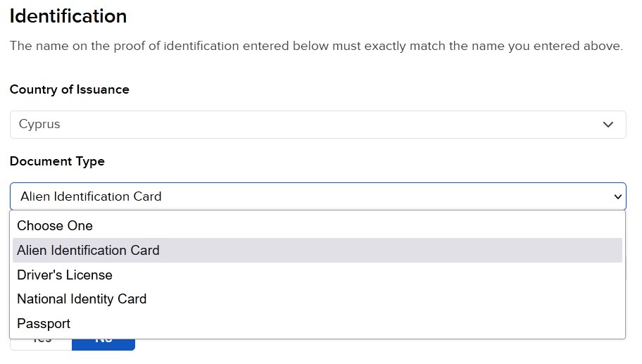Click the down arrow icon of Document Type select

(x=617, y=196)
